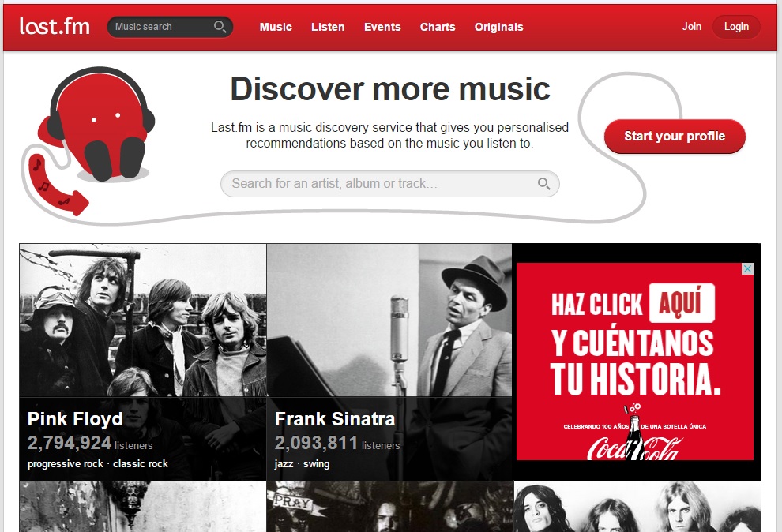Open the Events menu
This screenshot has width=782, height=532.
(x=382, y=27)
